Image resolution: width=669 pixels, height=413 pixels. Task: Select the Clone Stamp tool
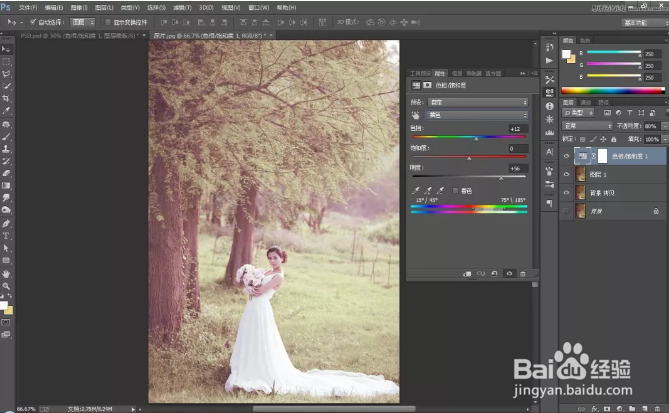coord(6,149)
